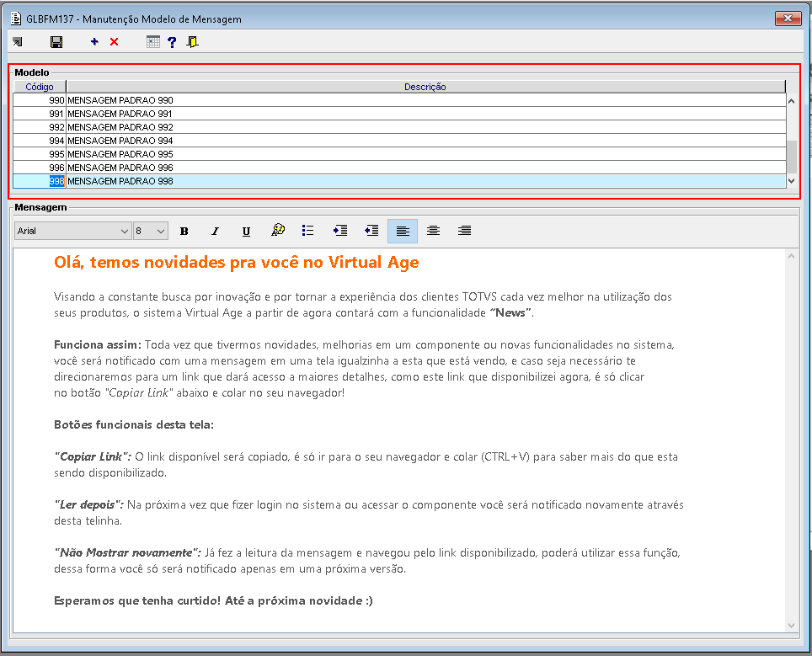Click the model list scrollbar thumb

point(791,157)
